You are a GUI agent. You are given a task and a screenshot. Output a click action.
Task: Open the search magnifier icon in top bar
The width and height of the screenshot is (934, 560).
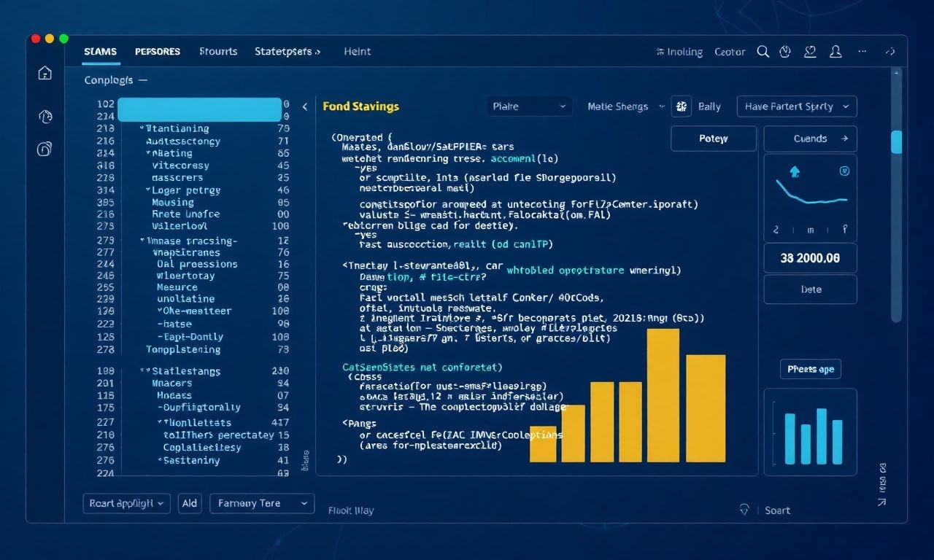pos(763,52)
